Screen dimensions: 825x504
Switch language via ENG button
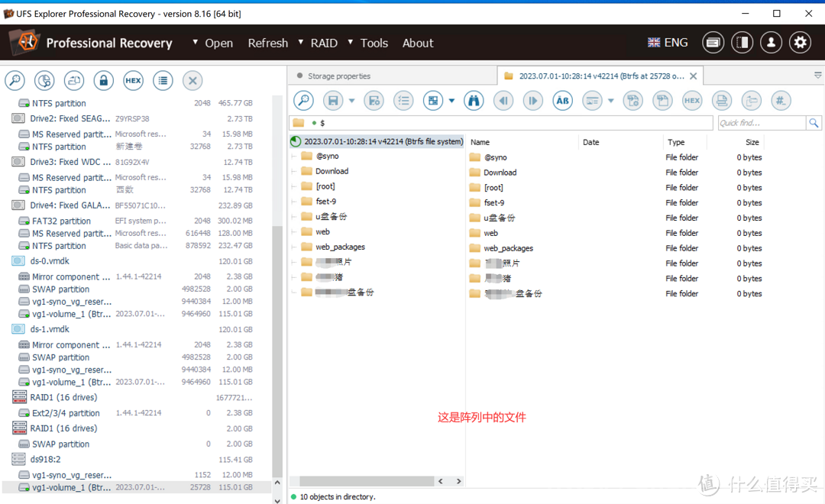[x=668, y=43]
